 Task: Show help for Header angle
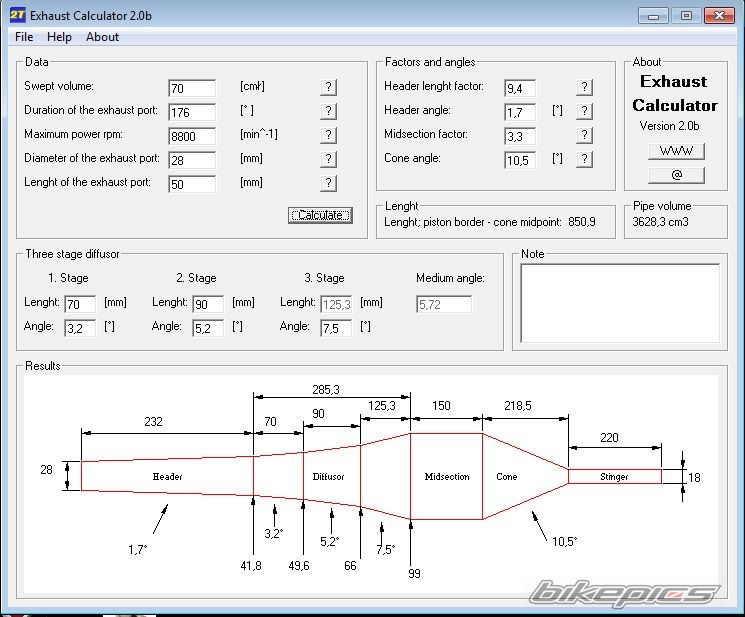[x=584, y=111]
